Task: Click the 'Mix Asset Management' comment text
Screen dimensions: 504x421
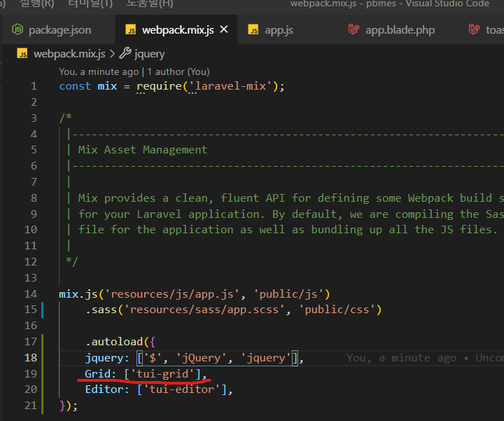Action: (143, 150)
